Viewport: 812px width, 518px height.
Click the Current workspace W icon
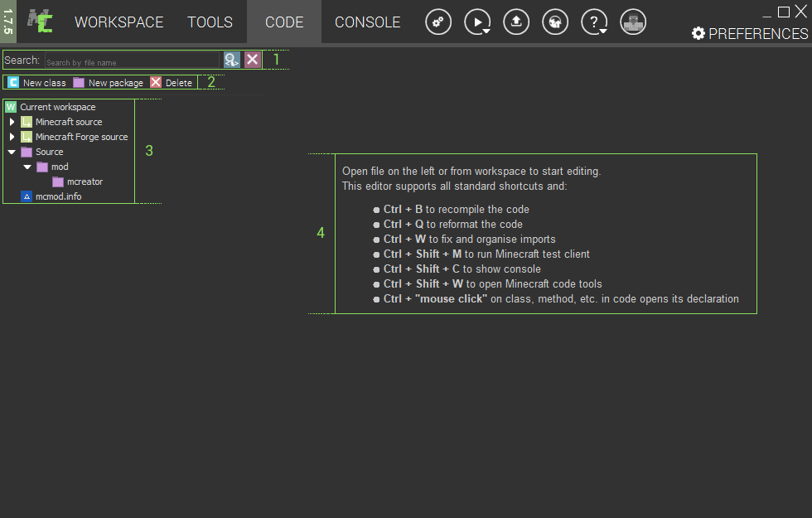coord(11,107)
